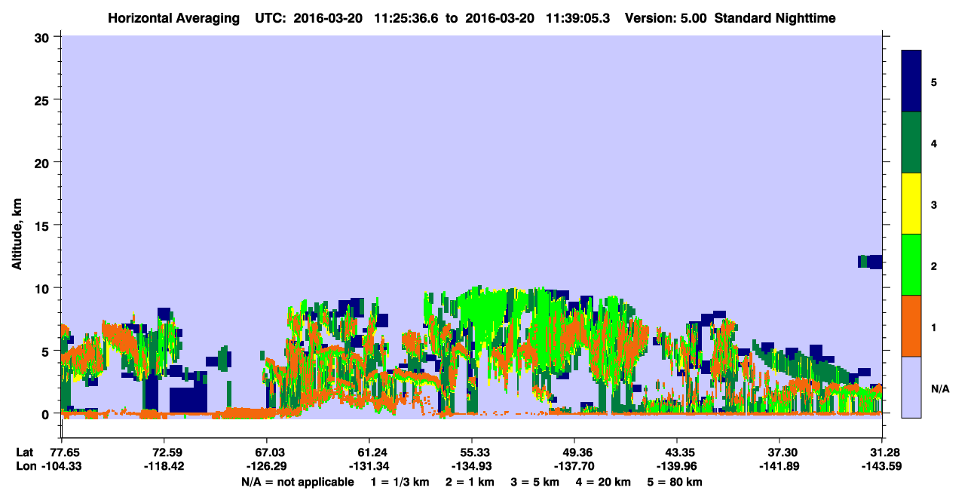Click the yellow colorbar segment labeled 3

[x=911, y=204]
